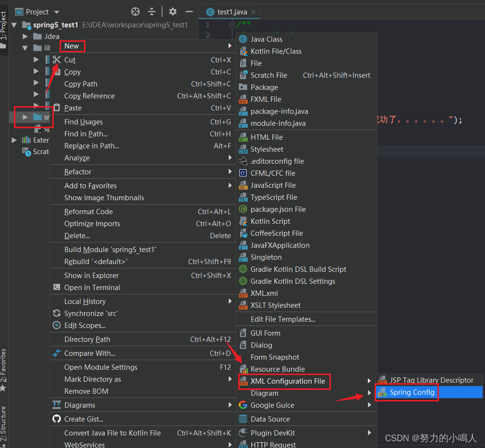Screen dimensions: 485x448
Task: Select Singleton template in New submenu
Action: pyautogui.click(x=306, y=257)
